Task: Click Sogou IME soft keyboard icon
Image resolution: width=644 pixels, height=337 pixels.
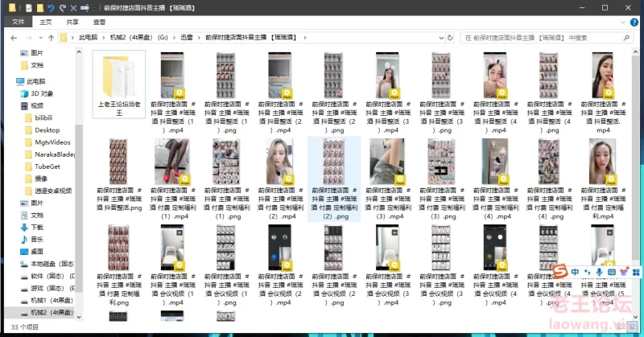Action: coord(611,272)
